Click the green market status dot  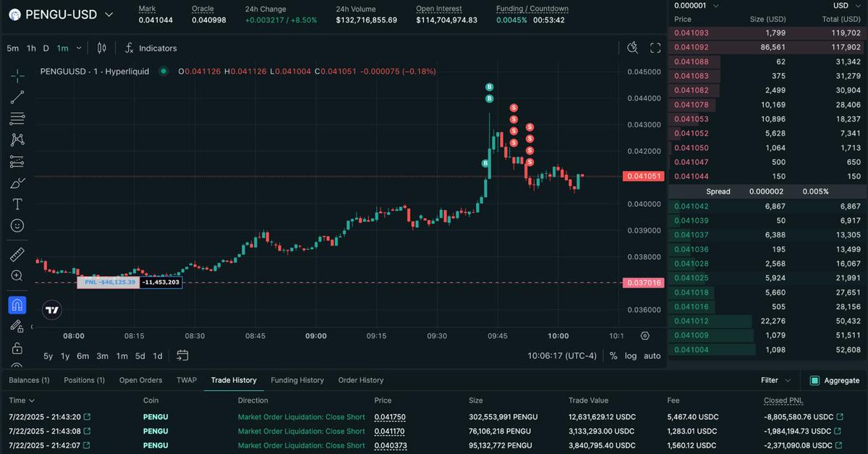163,71
